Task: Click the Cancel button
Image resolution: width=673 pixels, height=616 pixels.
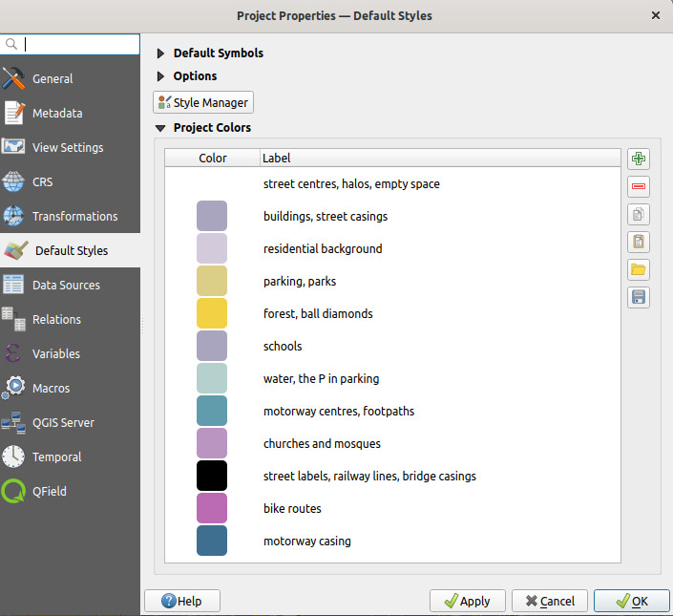Action: (x=549, y=601)
